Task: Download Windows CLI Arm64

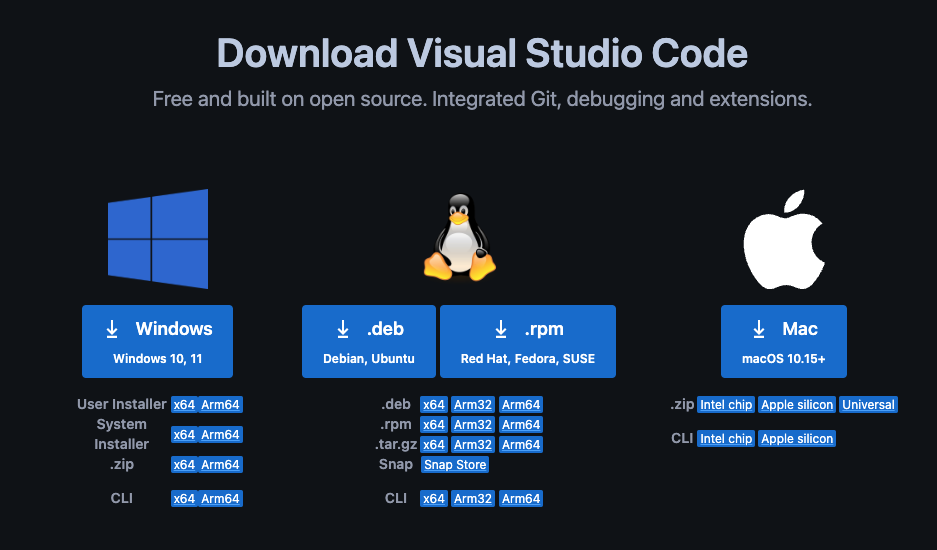Action: (x=221, y=499)
